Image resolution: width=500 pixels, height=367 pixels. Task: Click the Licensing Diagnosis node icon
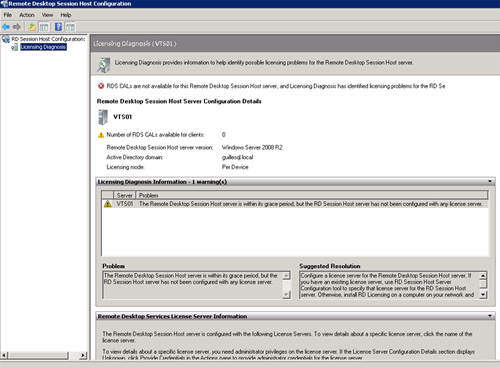pos(14,47)
